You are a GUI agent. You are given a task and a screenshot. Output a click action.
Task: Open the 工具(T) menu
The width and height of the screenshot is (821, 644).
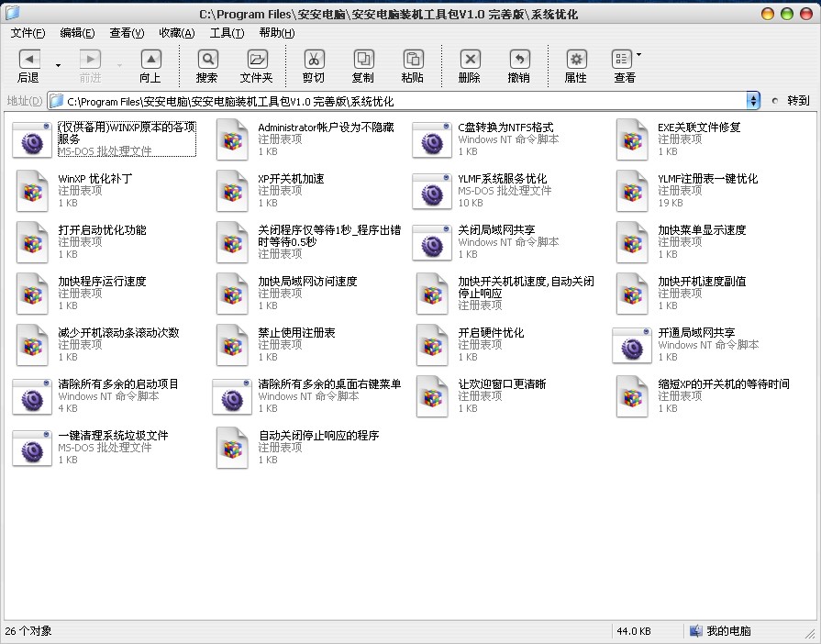point(227,33)
